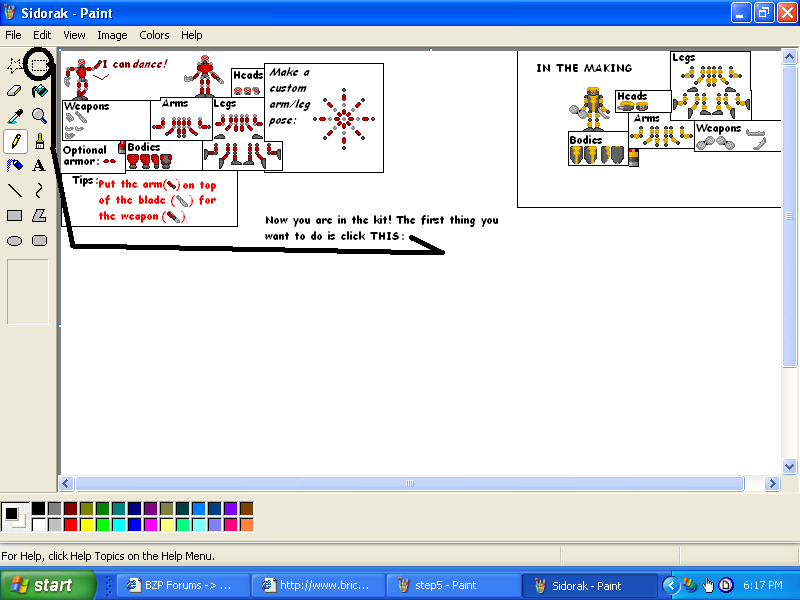Viewport: 800px width, 600px height.
Task: Expand hidden system tray icons chevron
Action: (x=671, y=585)
